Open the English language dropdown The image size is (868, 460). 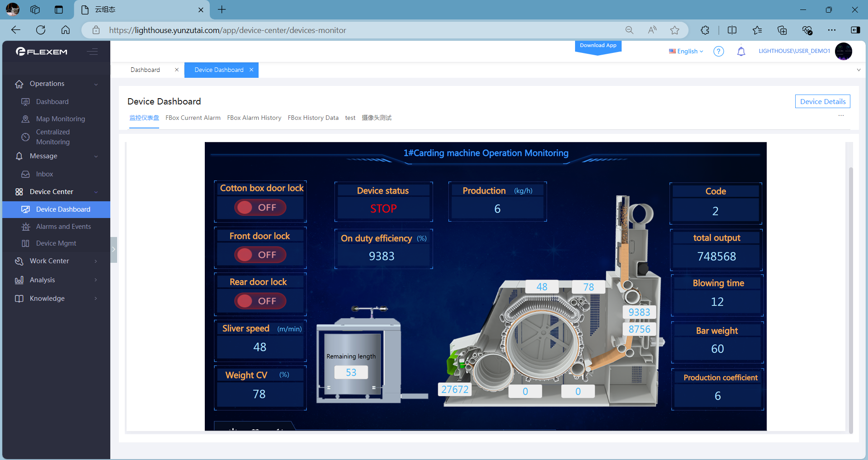pyautogui.click(x=686, y=51)
